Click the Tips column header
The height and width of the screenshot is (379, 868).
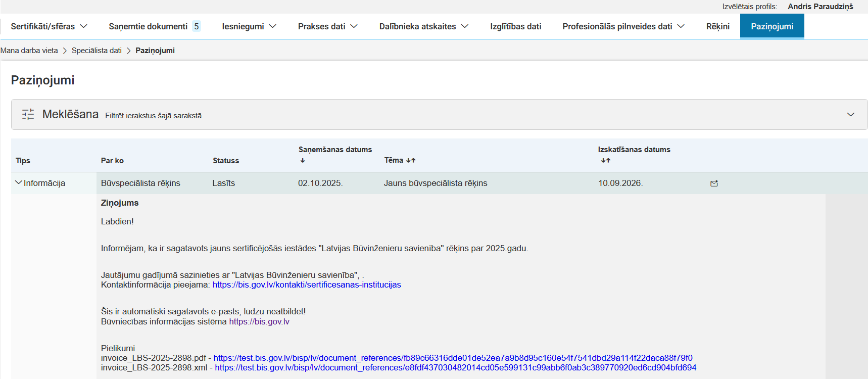[23, 161]
